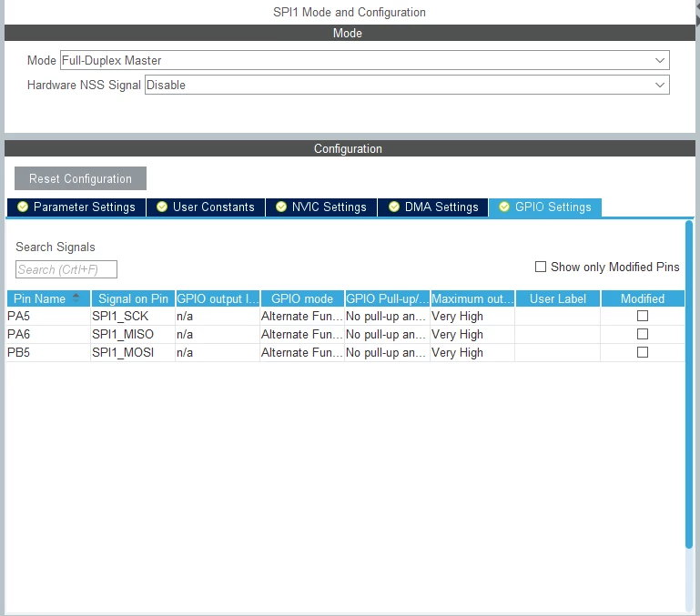Click the SPI1_MOSI signal cell
700x616 pixels.
point(133,353)
